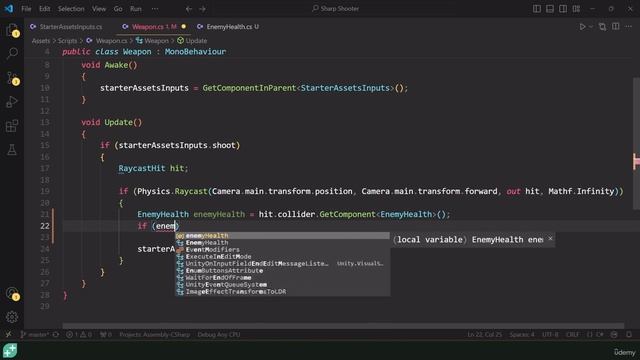Open editor More Actions ellipsis
640x360 pixels.
coord(629,27)
